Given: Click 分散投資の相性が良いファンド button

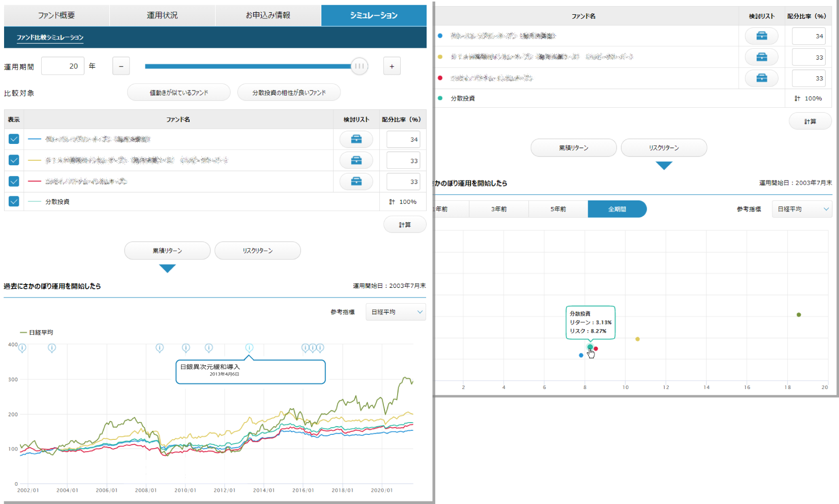Looking at the screenshot, I should pyautogui.click(x=289, y=93).
